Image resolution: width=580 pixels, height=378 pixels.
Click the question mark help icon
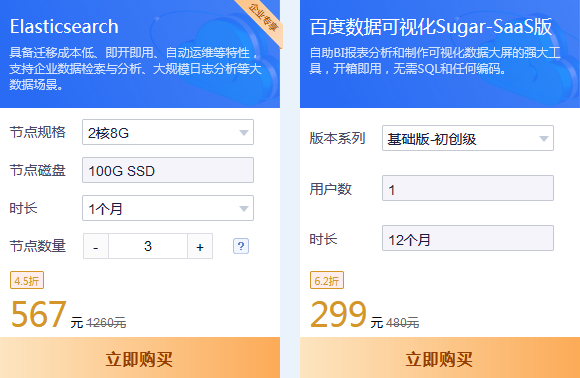tap(241, 246)
